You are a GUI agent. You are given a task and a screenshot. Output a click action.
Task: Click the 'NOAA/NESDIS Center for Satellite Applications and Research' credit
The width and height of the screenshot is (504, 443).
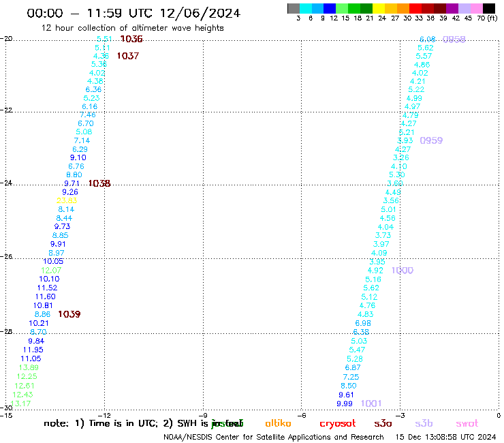274,438
